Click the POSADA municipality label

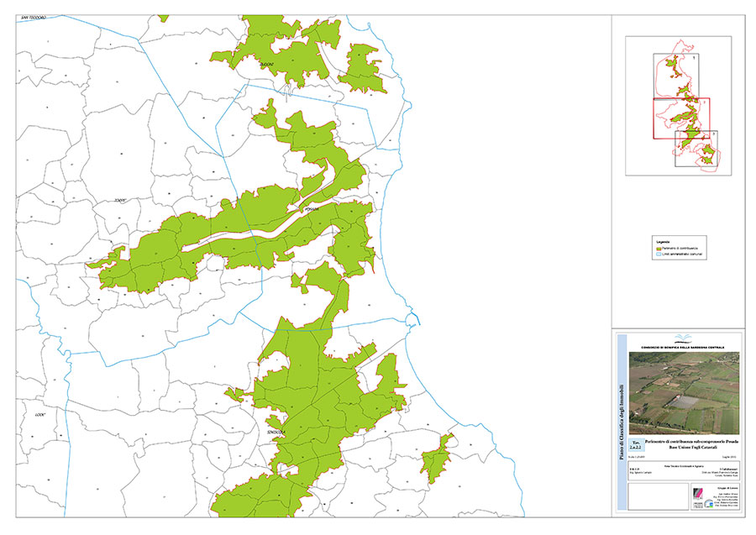click(x=312, y=210)
